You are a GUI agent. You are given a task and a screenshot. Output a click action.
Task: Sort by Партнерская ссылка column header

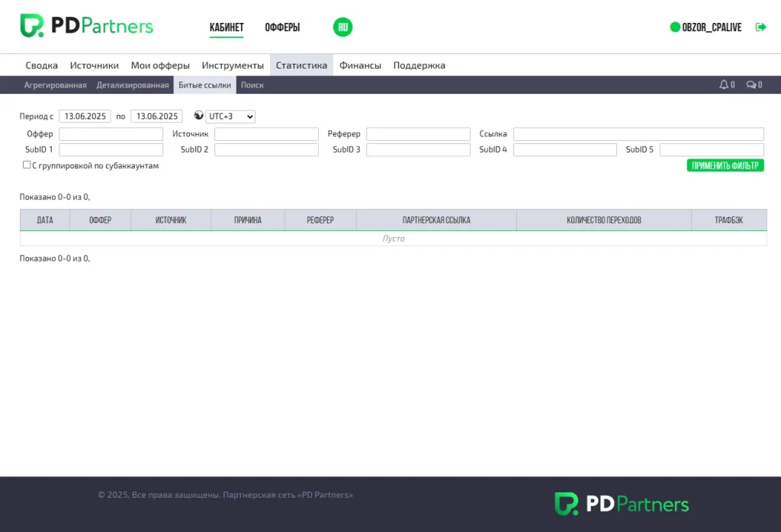coord(436,220)
